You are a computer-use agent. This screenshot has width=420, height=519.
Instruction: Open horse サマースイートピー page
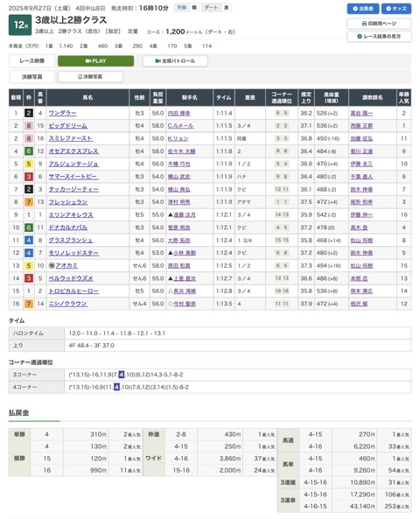pyautogui.click(x=73, y=177)
